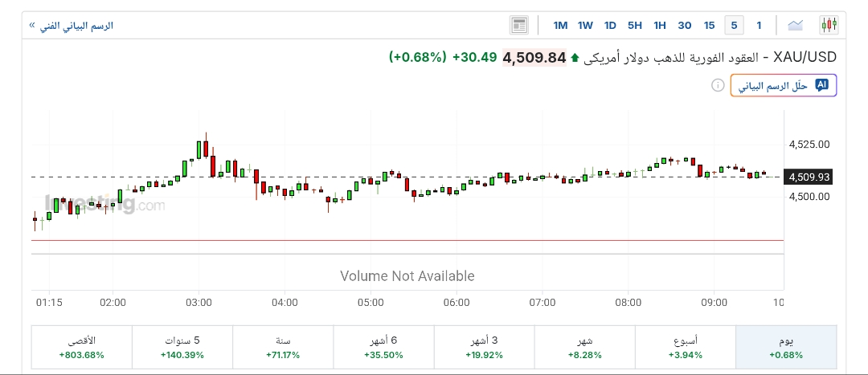Screen dimensions: 868x375
Task: Click the AI badge icon
Action: point(821,85)
